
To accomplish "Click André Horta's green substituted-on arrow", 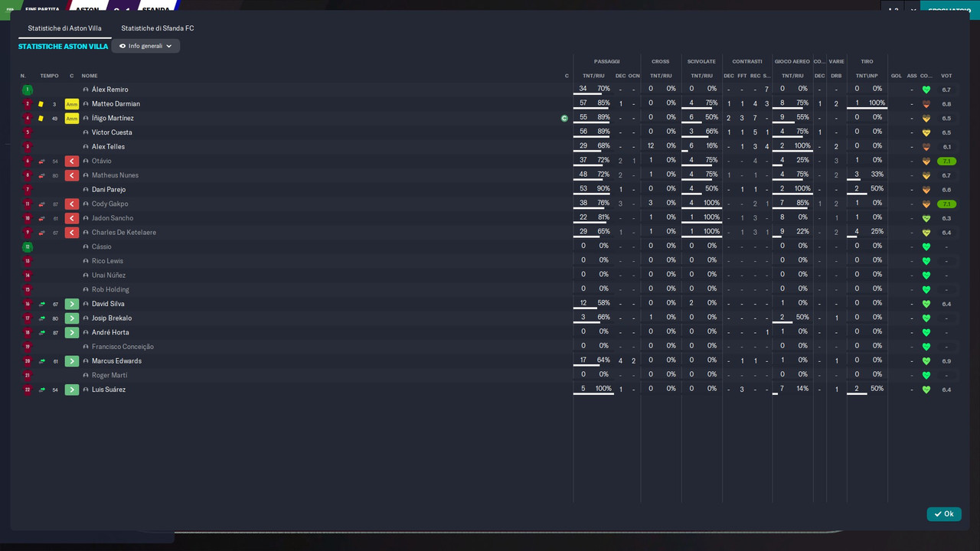I will click(x=72, y=333).
